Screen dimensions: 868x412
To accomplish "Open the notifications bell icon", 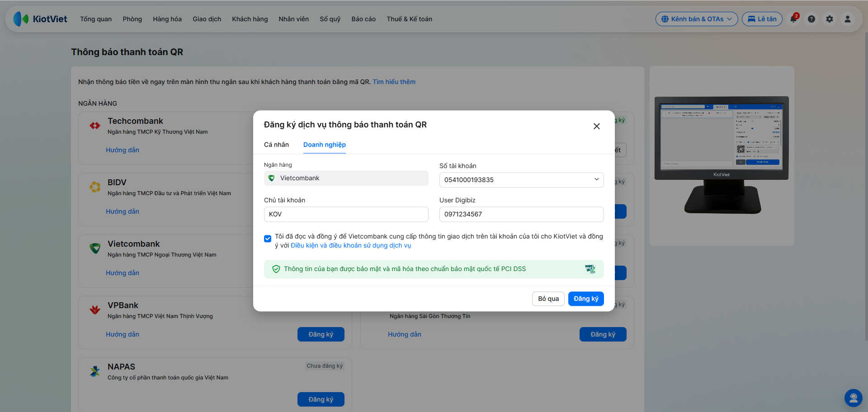I will pyautogui.click(x=793, y=19).
